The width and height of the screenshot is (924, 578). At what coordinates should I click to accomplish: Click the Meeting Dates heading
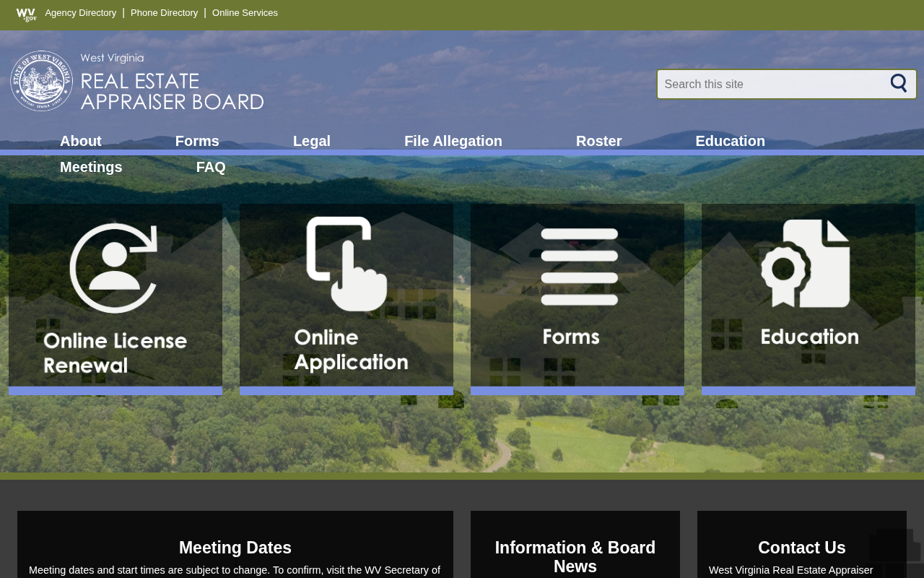point(235,548)
